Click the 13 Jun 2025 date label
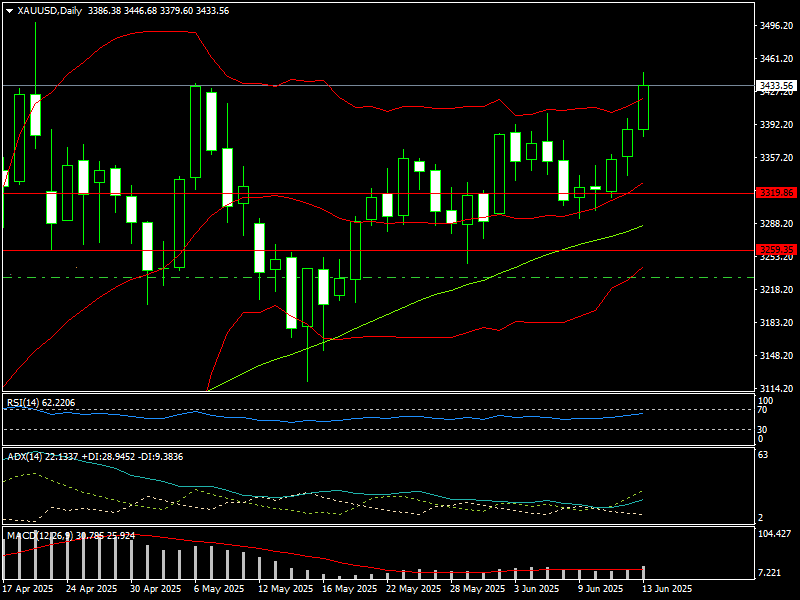Screen dimensions: 800x600 (665, 589)
